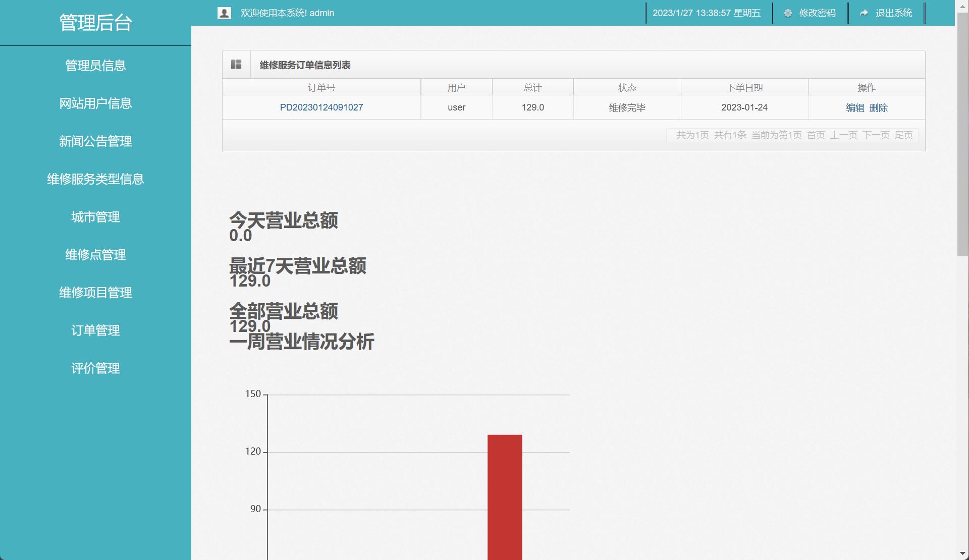
Task: Click the gear icon beside 修改密码
Action: click(788, 13)
